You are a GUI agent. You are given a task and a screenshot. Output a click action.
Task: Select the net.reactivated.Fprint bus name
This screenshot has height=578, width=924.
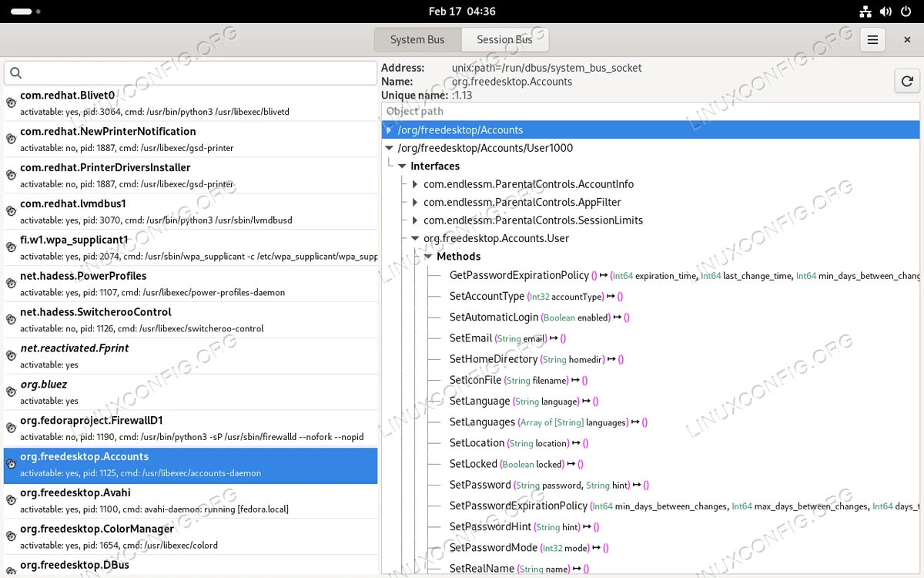pos(190,356)
